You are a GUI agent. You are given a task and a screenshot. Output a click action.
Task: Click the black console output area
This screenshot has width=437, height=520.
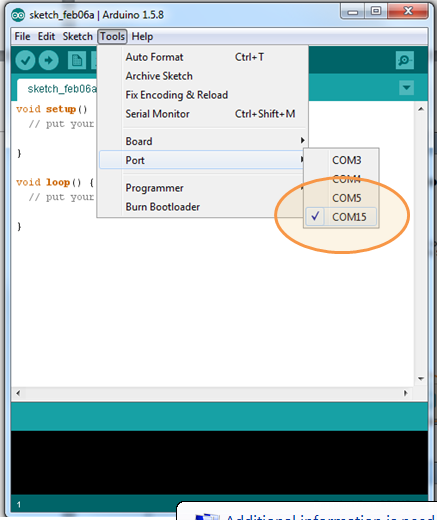pos(219,462)
